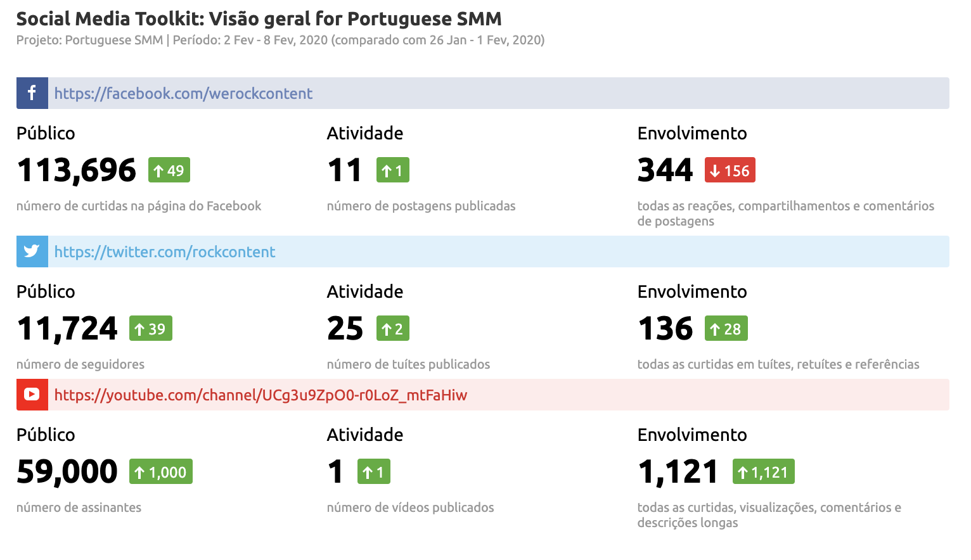The height and width of the screenshot is (560, 971).
Task: Open the YouTube channel URL link
Action: click(x=260, y=395)
